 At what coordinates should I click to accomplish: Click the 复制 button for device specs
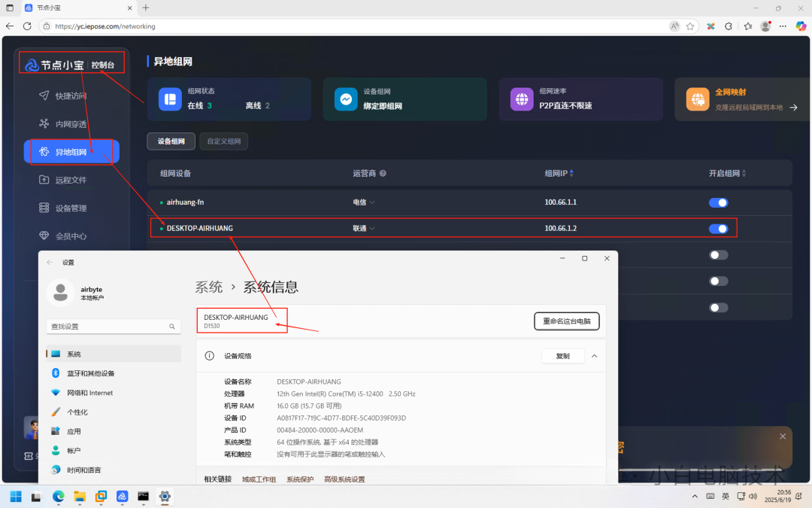562,356
